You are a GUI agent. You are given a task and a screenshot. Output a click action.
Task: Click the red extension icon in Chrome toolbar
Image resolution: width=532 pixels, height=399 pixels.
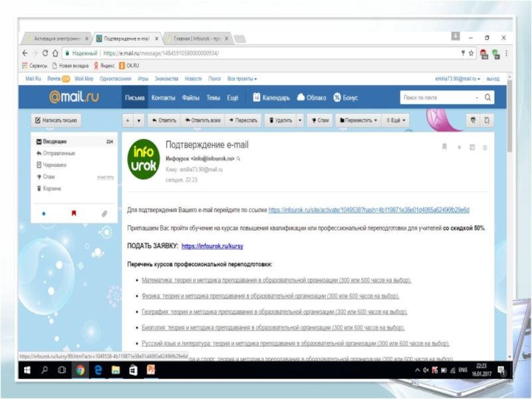click(484, 54)
